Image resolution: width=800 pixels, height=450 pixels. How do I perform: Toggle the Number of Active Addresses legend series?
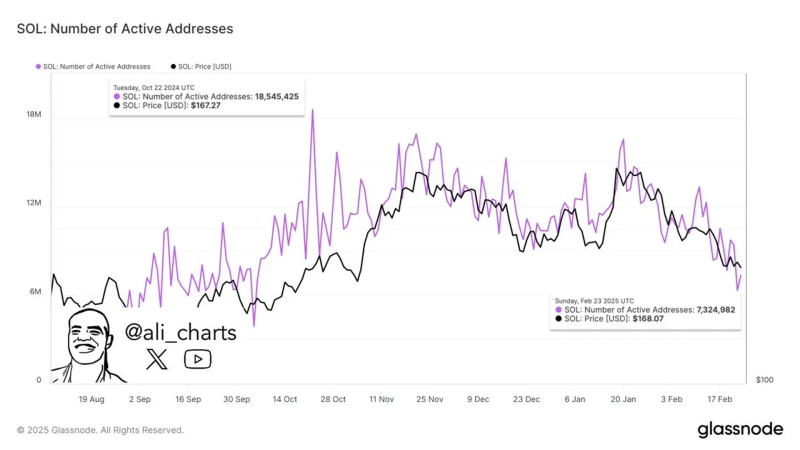click(94, 67)
